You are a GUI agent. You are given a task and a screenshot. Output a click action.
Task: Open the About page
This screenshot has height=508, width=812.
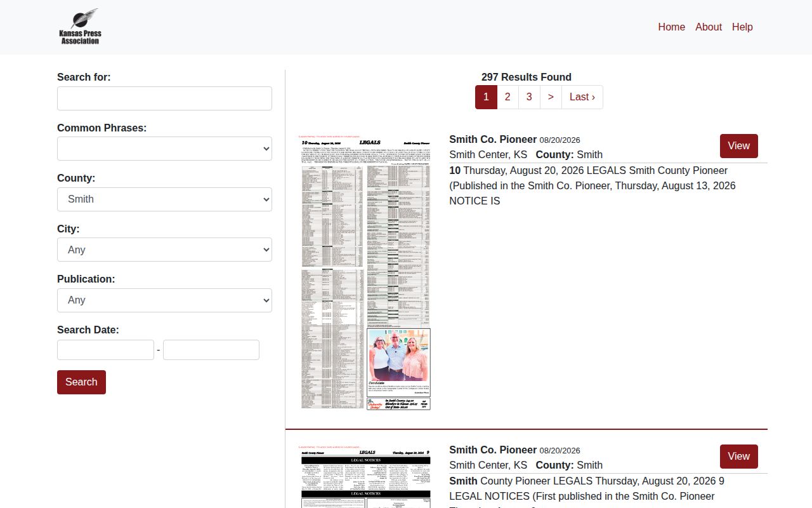click(x=708, y=27)
